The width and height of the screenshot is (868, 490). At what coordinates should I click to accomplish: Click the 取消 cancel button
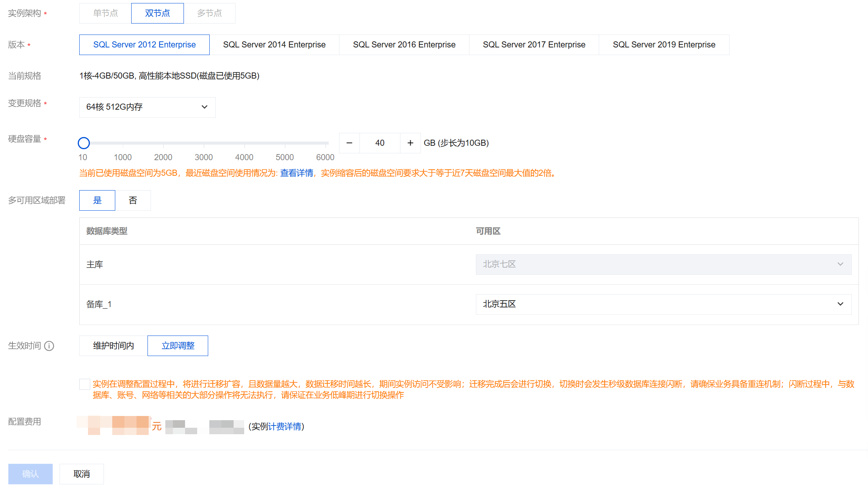tap(82, 474)
